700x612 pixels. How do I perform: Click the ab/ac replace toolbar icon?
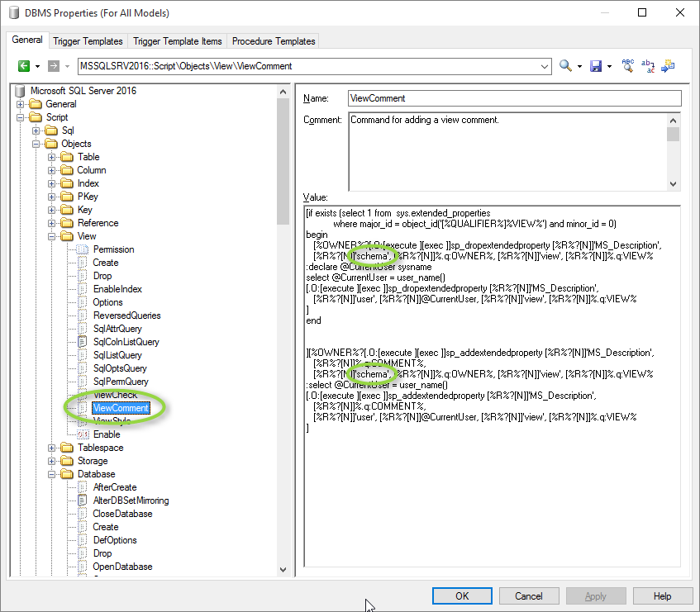click(x=648, y=66)
